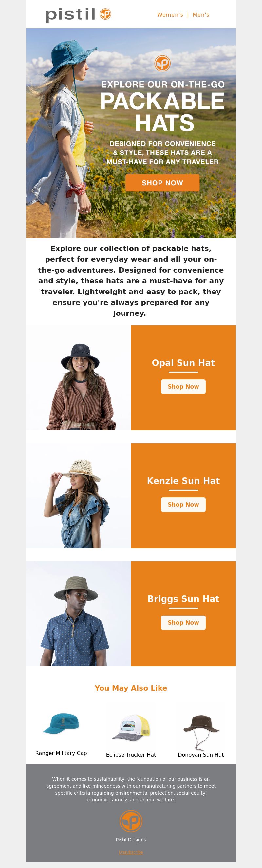Screen dimensions: 262x868
Task: Click the Pistil Designs footer logo icon
Action: tap(131, 821)
